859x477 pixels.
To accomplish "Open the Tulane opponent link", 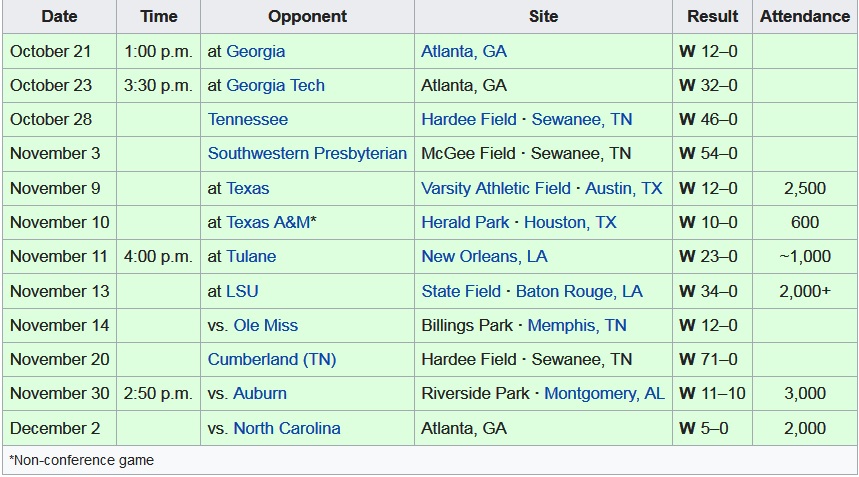I will tap(251, 256).
